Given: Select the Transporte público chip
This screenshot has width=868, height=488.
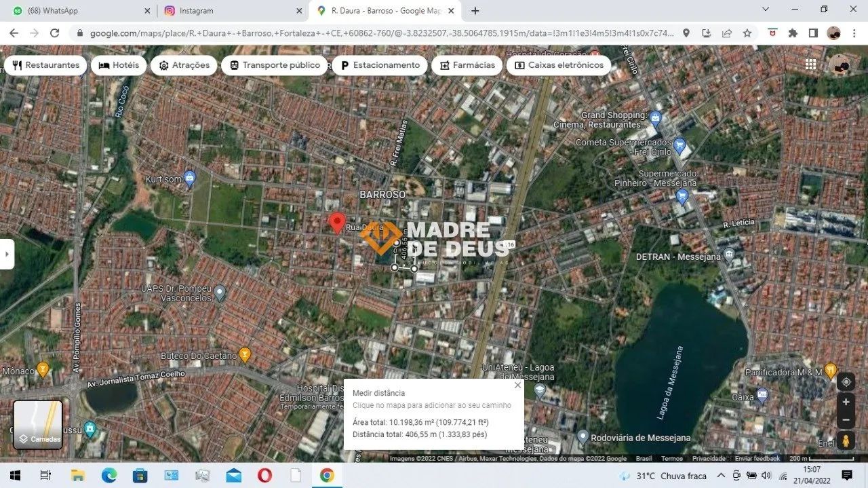Looking at the screenshot, I should 275,65.
